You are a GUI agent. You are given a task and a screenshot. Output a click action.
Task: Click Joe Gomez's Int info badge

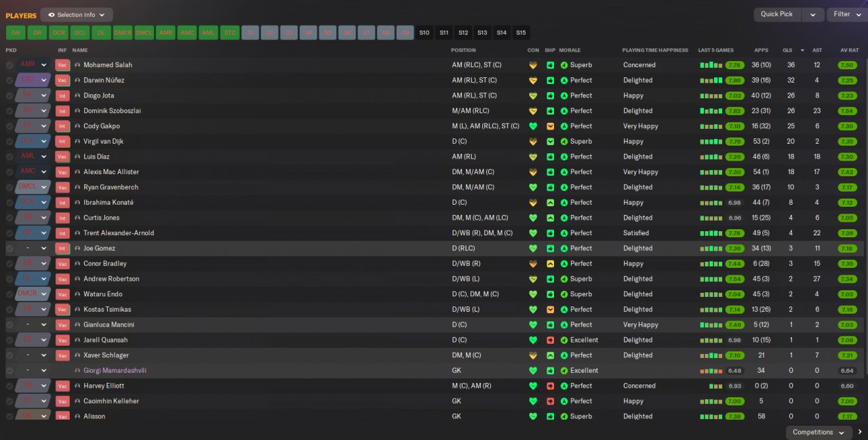point(62,248)
